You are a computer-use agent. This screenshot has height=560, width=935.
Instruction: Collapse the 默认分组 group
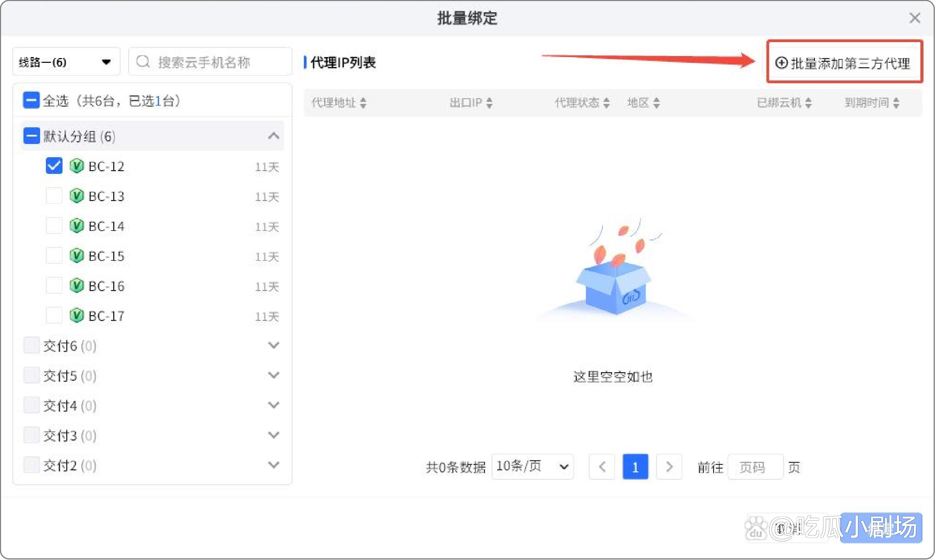pyautogui.click(x=274, y=136)
